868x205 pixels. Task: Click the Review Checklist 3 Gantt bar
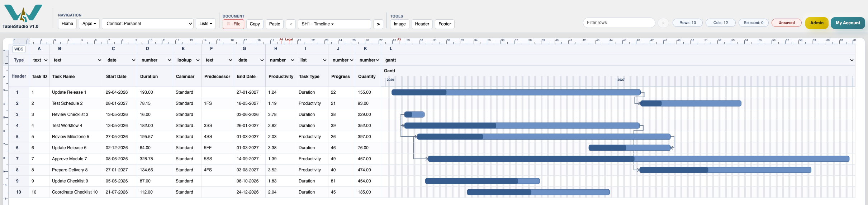coord(414,114)
